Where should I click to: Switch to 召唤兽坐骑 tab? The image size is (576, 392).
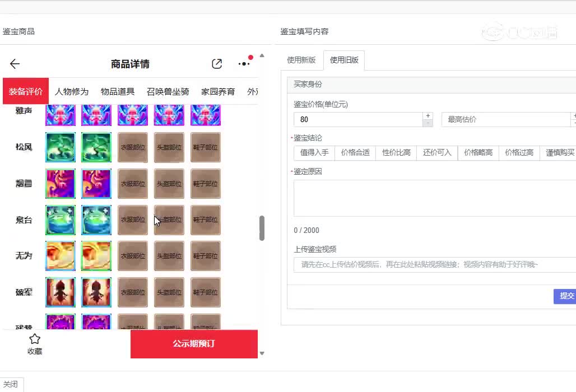click(x=168, y=91)
